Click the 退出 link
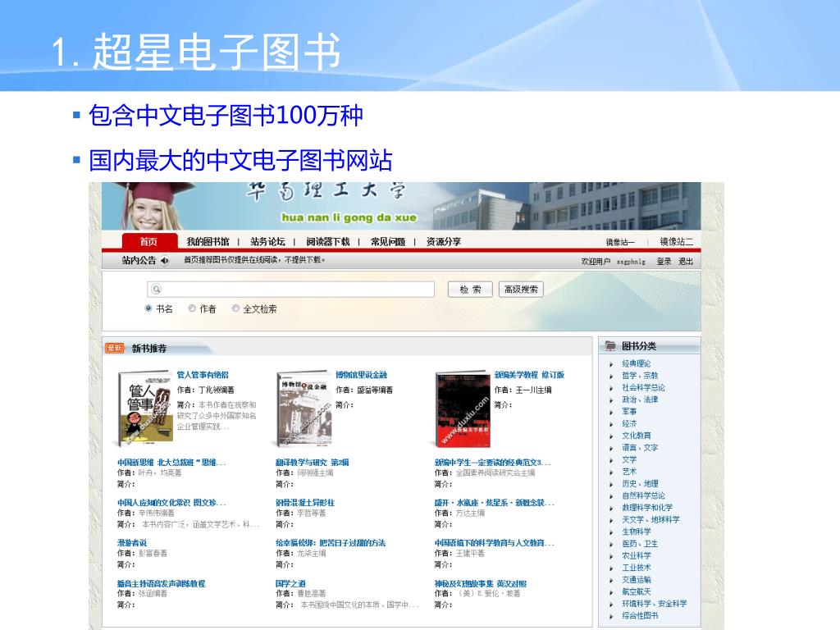 (686, 261)
